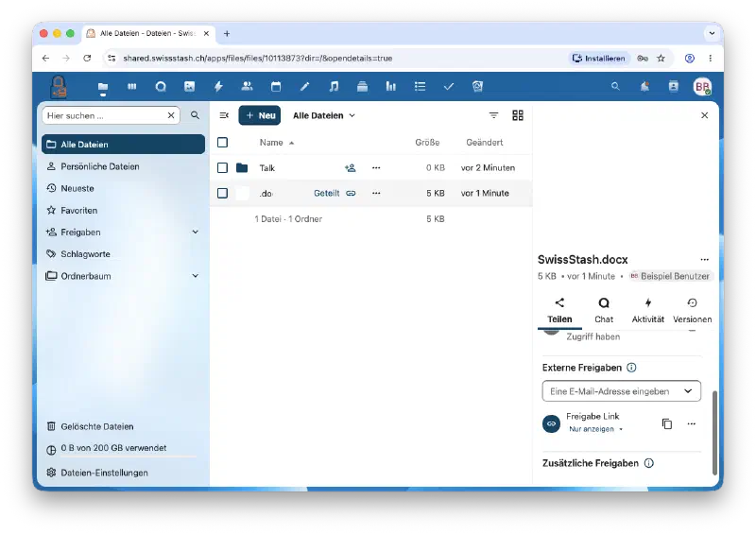Open the Photos app icon in the top bar

coord(190,86)
